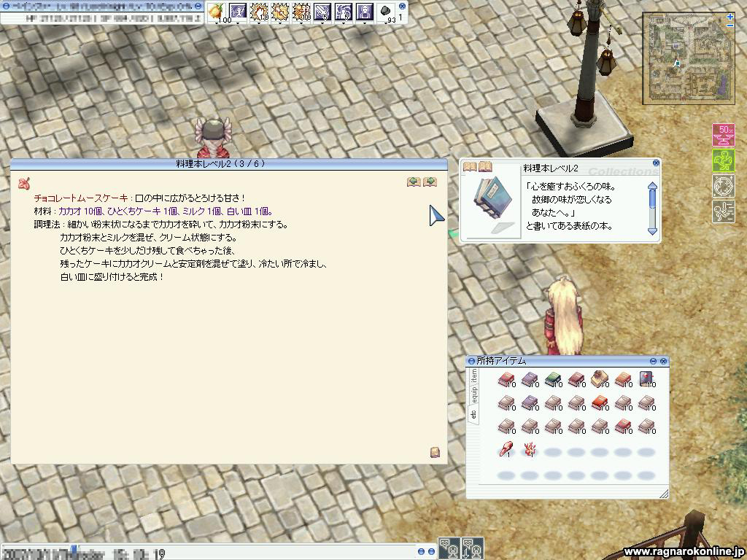Click the blue orb left of 所持アイテム title
The height and width of the screenshot is (560, 747).
471,361
